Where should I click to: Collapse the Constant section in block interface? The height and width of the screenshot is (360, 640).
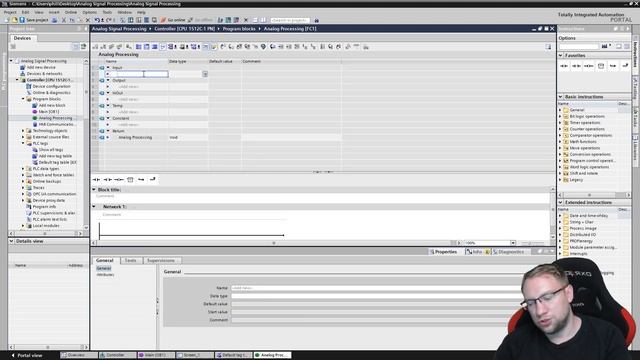[108, 118]
